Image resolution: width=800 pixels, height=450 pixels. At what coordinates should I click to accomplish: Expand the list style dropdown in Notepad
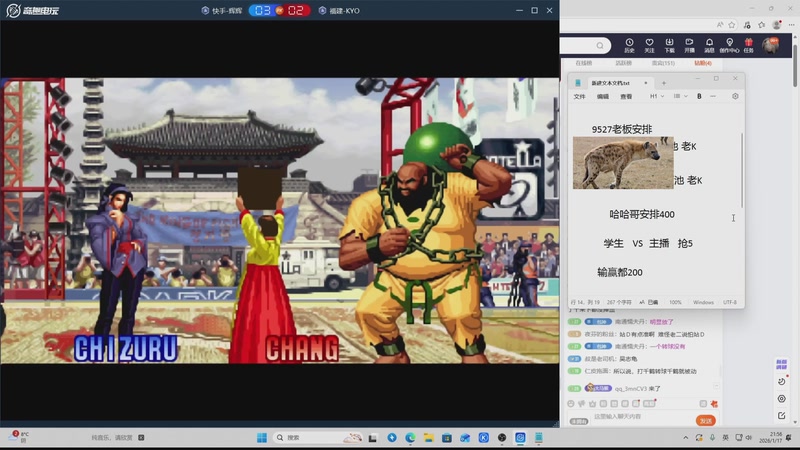pyautogui.click(x=681, y=96)
